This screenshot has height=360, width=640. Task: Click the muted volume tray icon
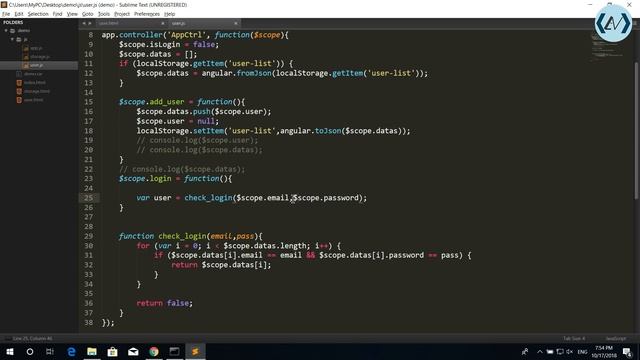(x=570, y=351)
